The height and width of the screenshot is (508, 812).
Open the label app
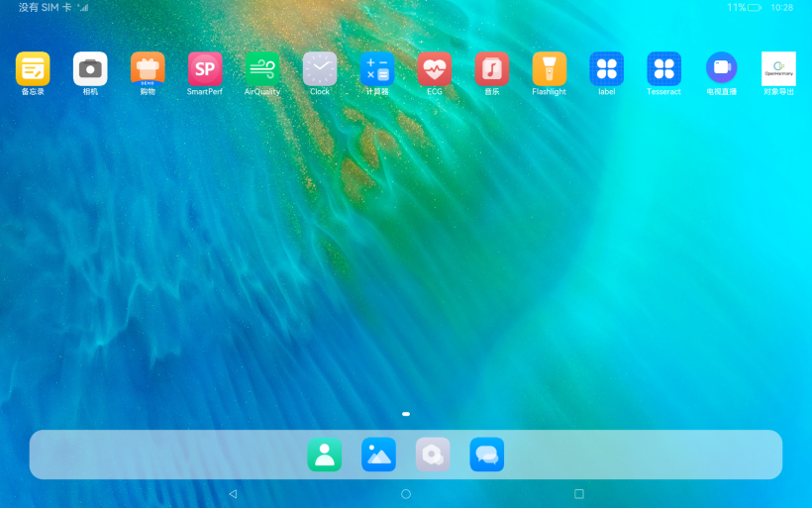pos(607,68)
